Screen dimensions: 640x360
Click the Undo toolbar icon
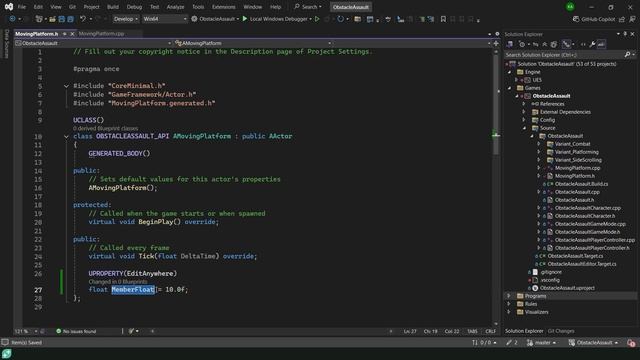tap(83, 19)
